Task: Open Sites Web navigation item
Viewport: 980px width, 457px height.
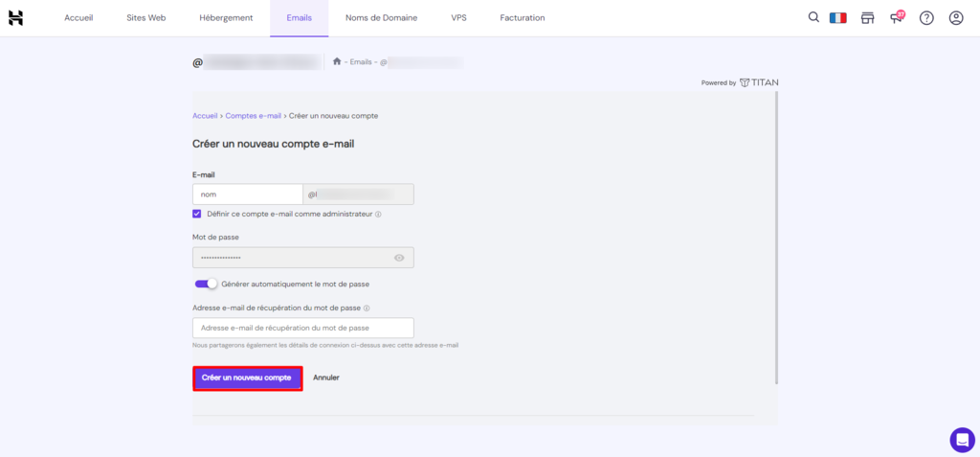Action: click(146, 18)
